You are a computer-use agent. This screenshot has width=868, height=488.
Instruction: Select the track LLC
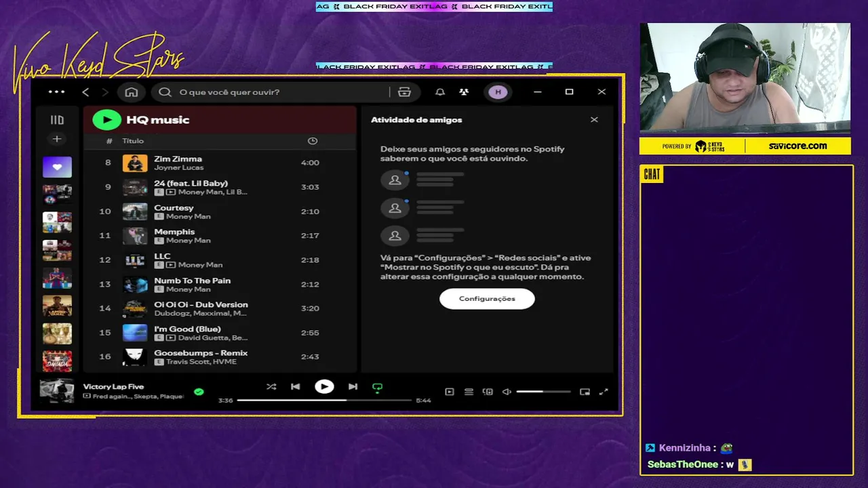[x=220, y=260]
